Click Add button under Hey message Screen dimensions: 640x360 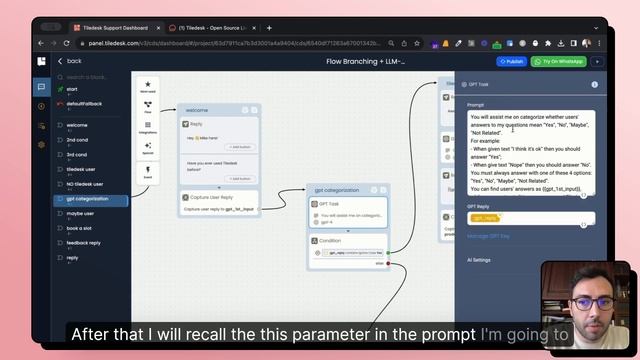click(240, 147)
